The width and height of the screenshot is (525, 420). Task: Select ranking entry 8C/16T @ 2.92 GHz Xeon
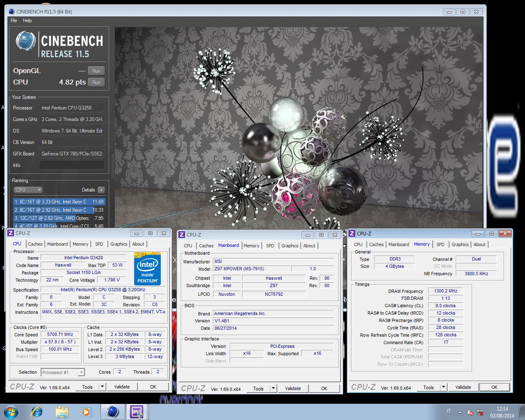(x=59, y=210)
